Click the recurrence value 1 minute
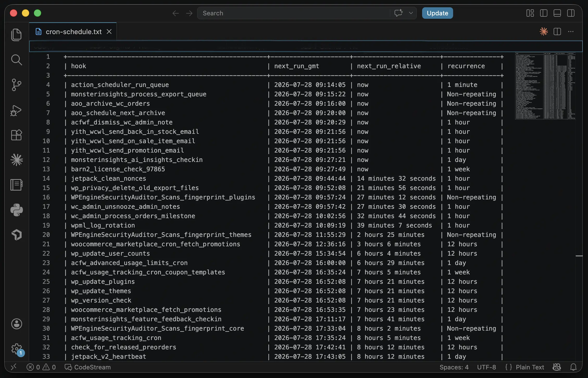The width and height of the screenshot is (588, 378). [x=462, y=85]
